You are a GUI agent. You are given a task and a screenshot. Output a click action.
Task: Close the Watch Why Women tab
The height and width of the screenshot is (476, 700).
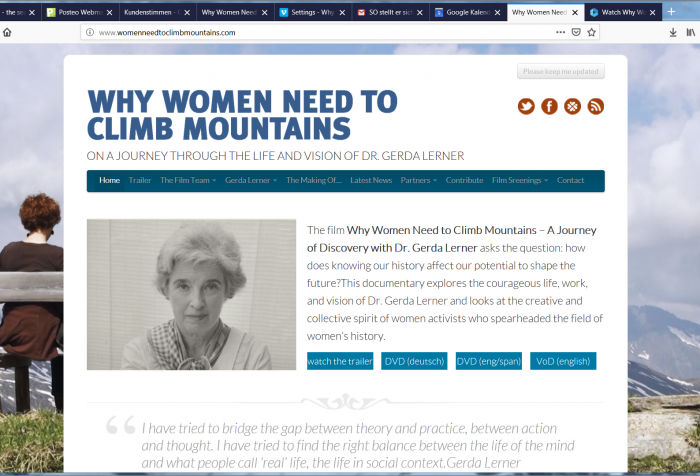[652, 13]
